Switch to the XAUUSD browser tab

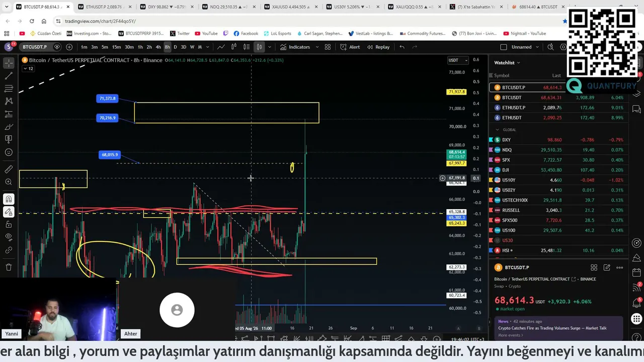(290, 7)
